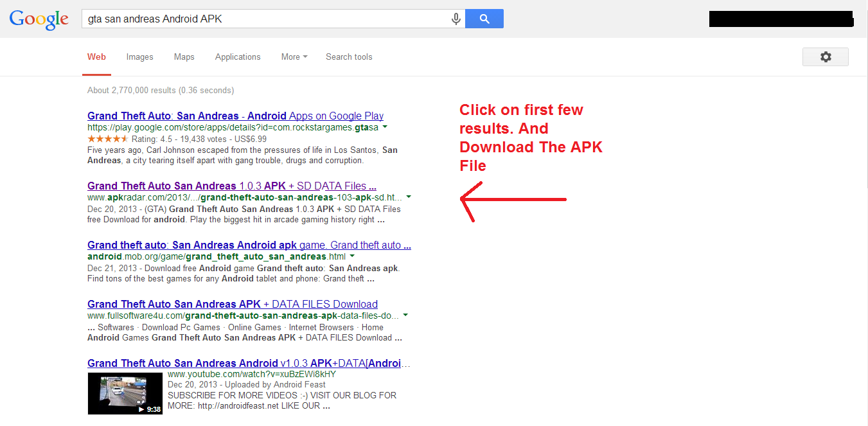Click the fullsoftware4u.com green URL text
The width and height of the screenshot is (868, 426).
pos(243,315)
